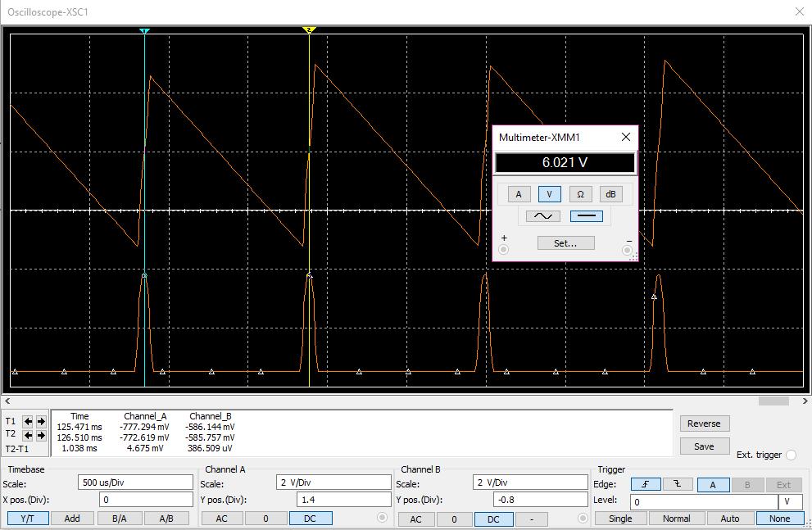Image resolution: width=812 pixels, height=530 pixels.
Task: Switch multimeter to ohmmeter Ω mode
Action: (580, 194)
